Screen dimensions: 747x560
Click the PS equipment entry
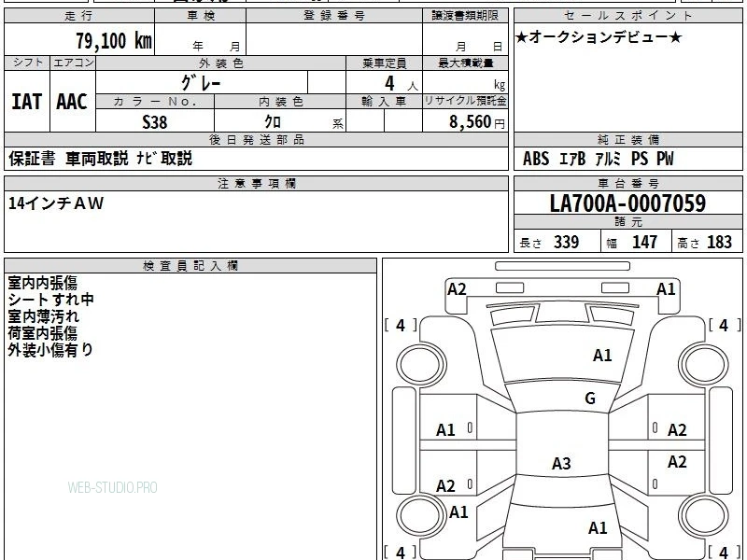[640, 159]
